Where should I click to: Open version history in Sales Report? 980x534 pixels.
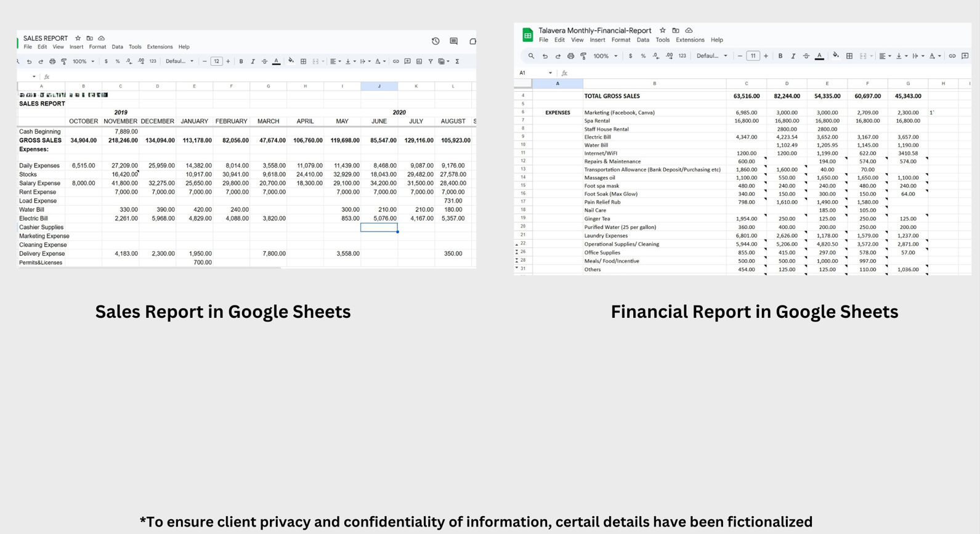[x=435, y=41]
